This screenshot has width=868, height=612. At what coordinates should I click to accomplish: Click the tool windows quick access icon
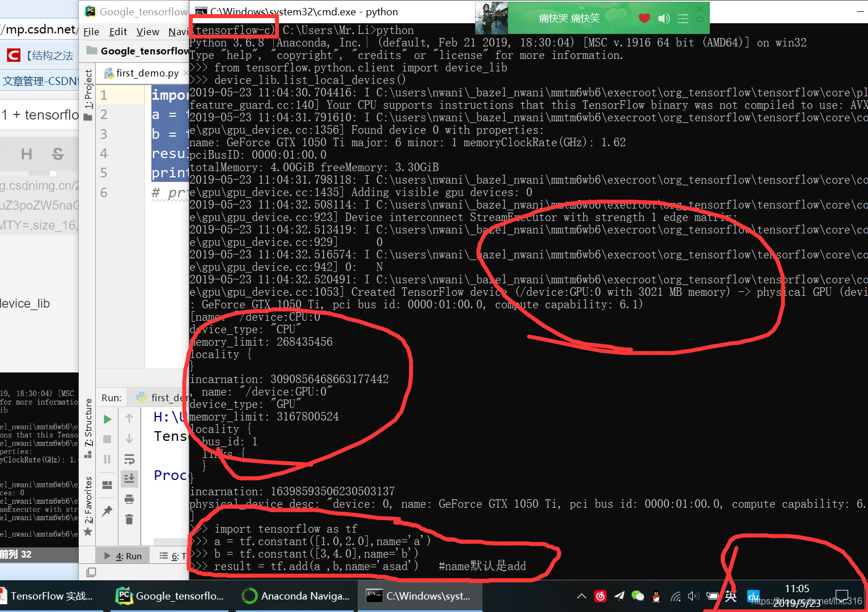[91, 572]
